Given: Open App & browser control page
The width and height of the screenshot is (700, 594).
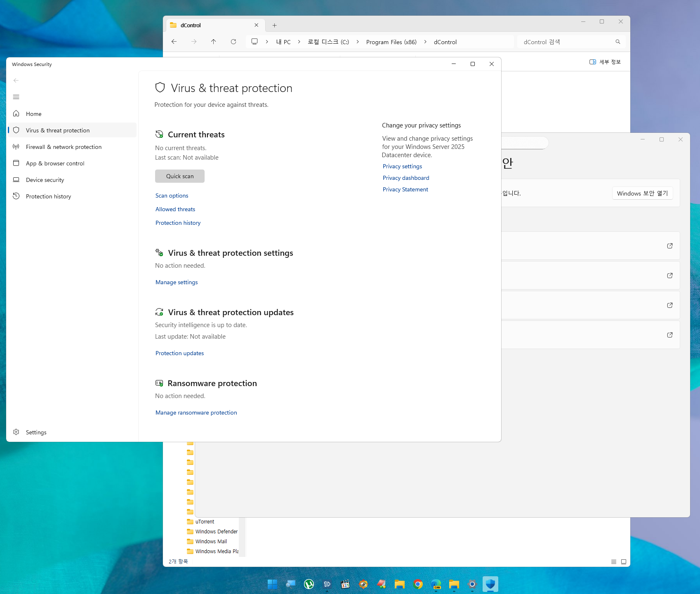Looking at the screenshot, I should [x=72, y=163].
